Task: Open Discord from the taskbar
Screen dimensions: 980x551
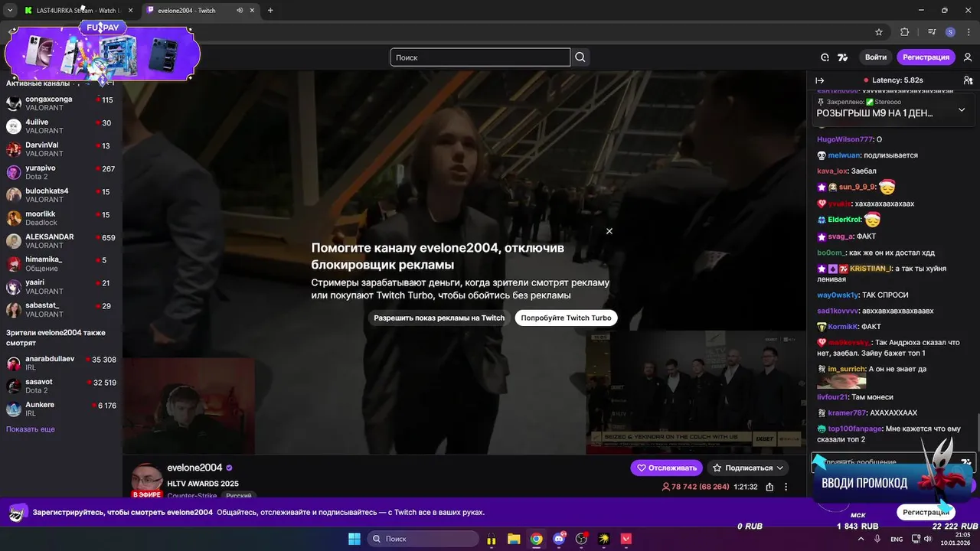Action: (x=559, y=539)
